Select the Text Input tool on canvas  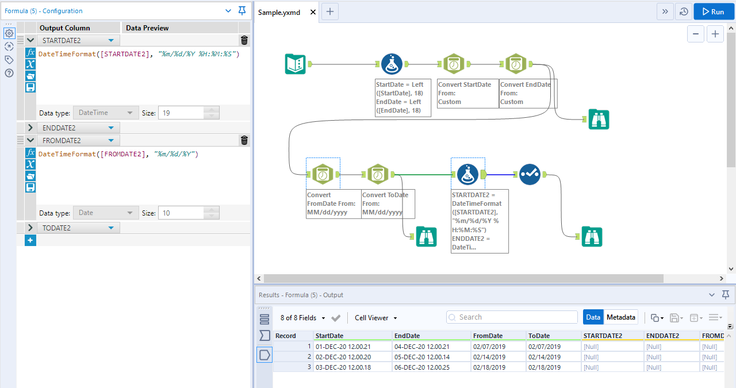295,64
